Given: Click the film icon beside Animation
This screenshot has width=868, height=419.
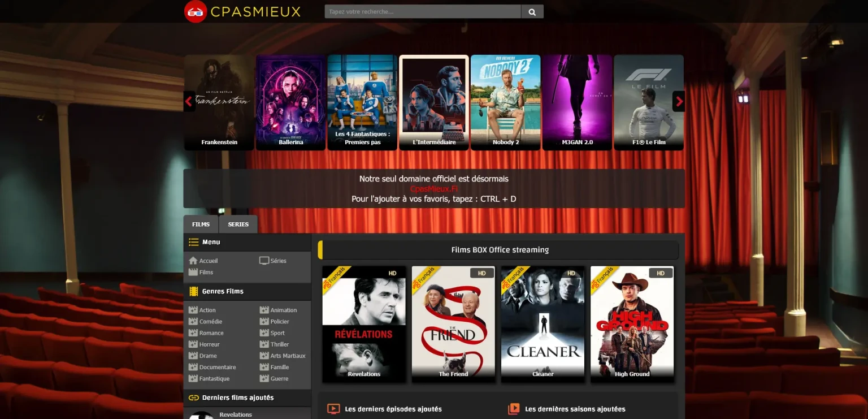Looking at the screenshot, I should pos(264,310).
